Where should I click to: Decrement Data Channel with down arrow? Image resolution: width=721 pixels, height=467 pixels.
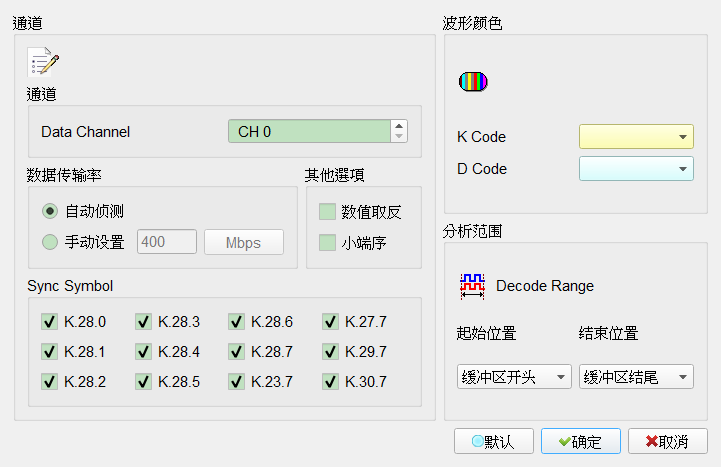(x=399, y=137)
